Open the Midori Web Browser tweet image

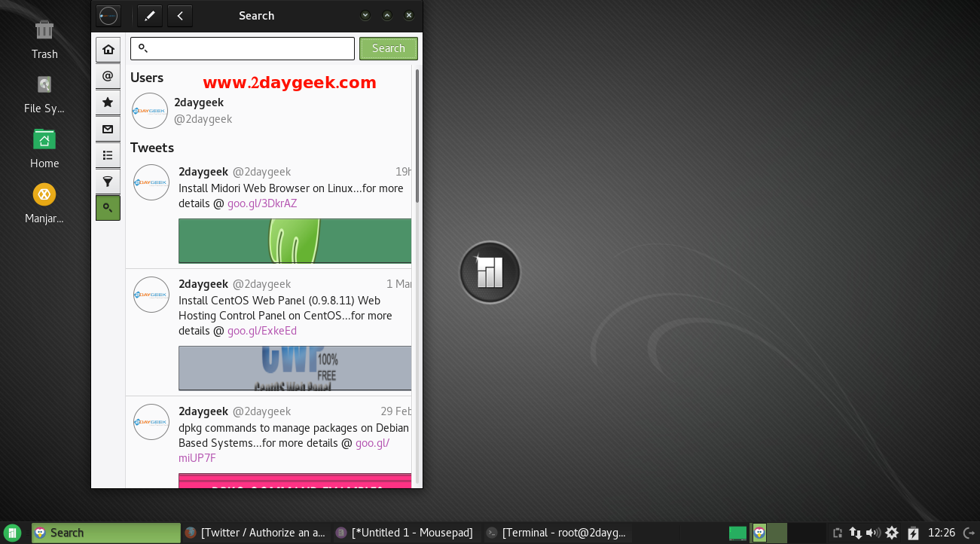[295, 241]
